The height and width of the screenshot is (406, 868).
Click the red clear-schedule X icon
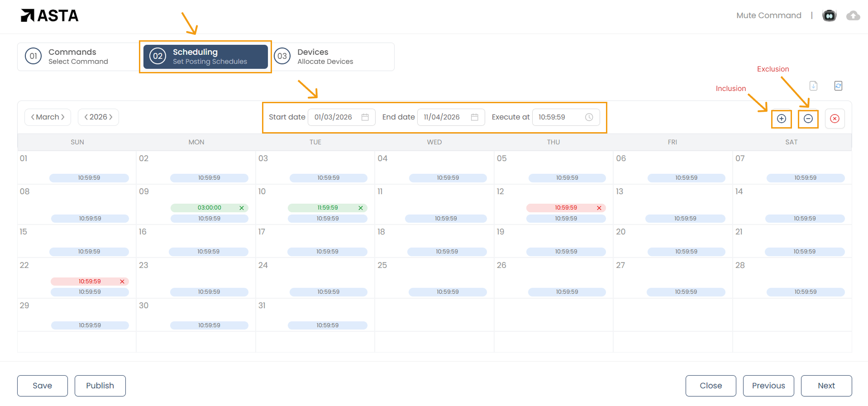[x=835, y=119]
